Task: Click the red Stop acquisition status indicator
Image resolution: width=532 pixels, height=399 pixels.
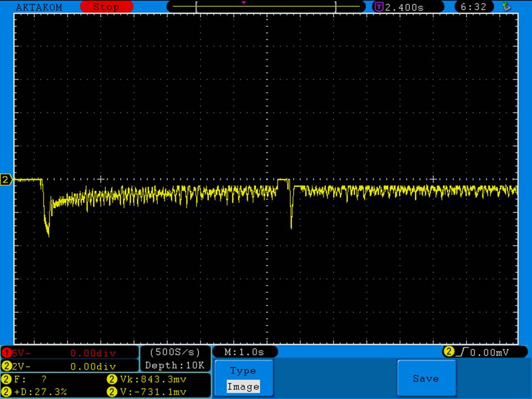Action: point(106,7)
